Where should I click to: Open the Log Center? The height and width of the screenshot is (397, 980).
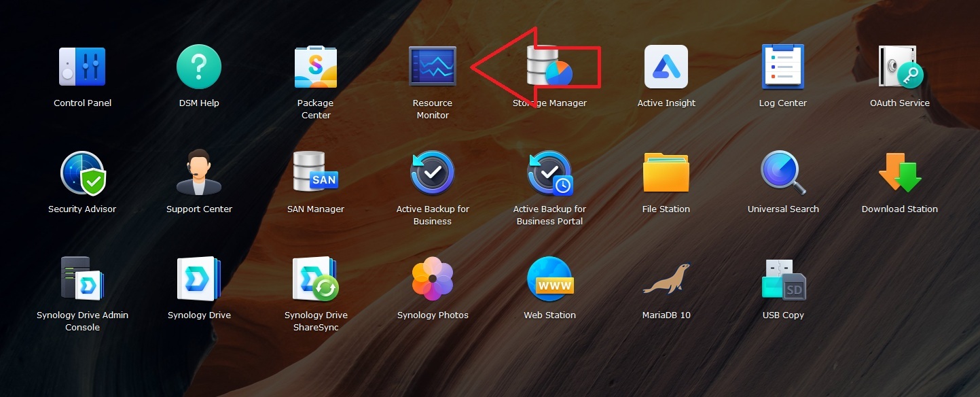pyautogui.click(x=783, y=67)
